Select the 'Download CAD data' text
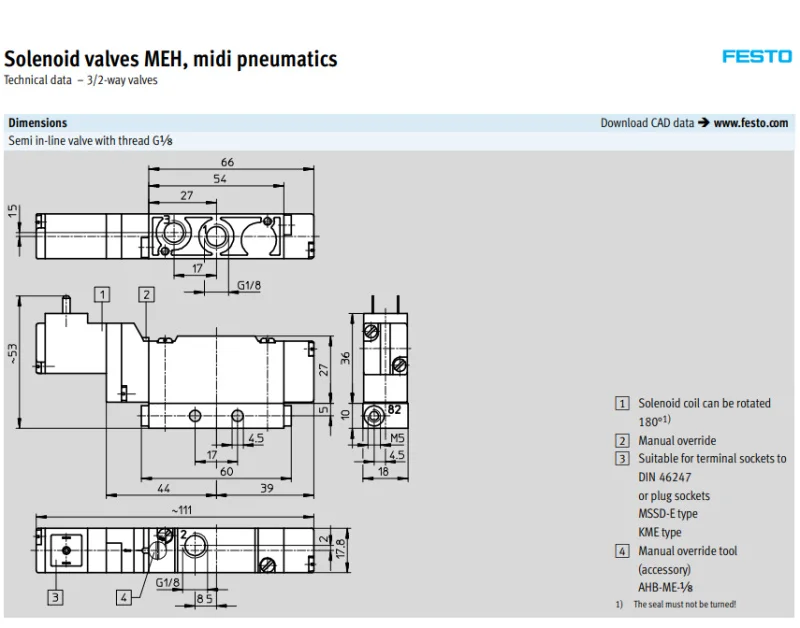 [647, 123]
